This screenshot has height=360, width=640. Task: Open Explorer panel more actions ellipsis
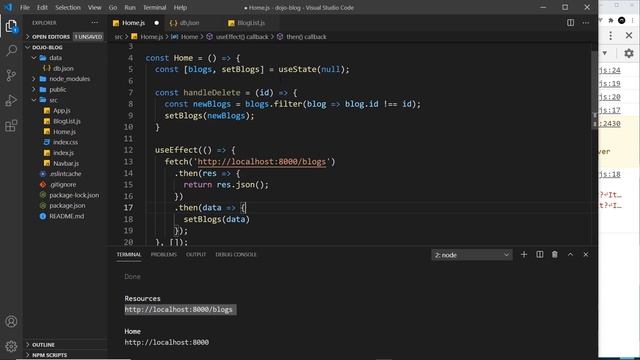95,23
